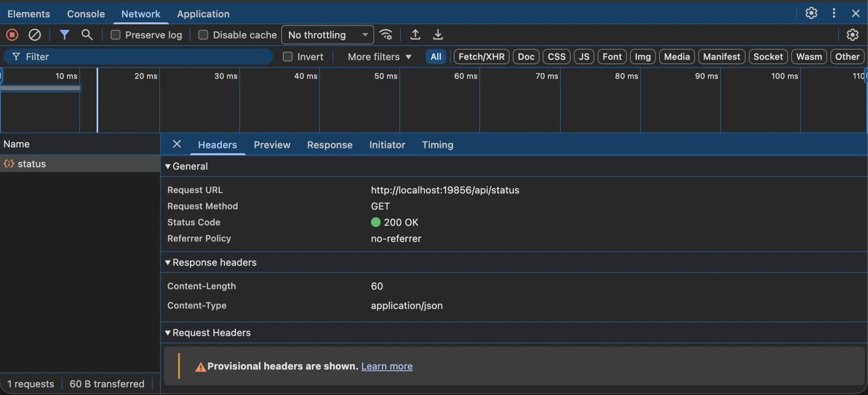The image size is (868, 395).
Task: Click into the Filter text field
Action: click(x=138, y=56)
